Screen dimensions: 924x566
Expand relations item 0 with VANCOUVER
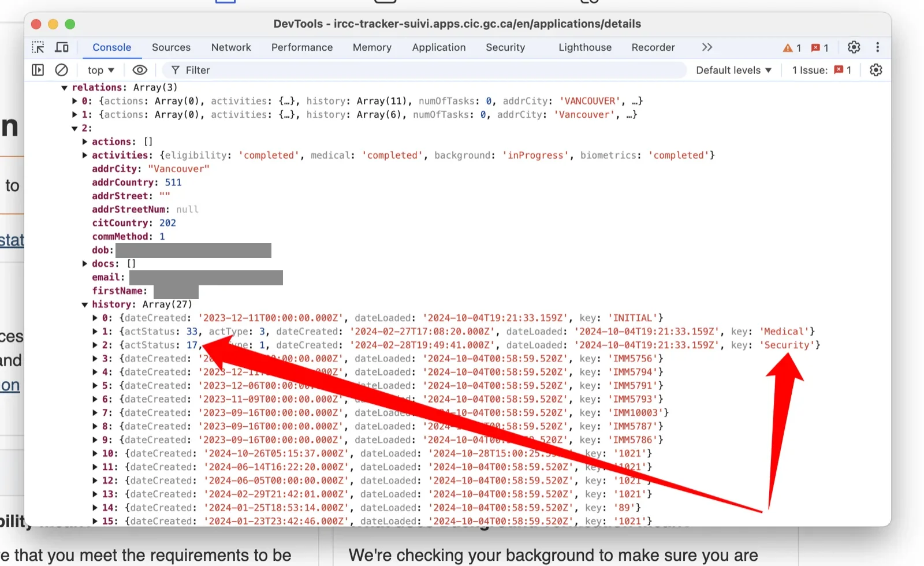pos(74,101)
